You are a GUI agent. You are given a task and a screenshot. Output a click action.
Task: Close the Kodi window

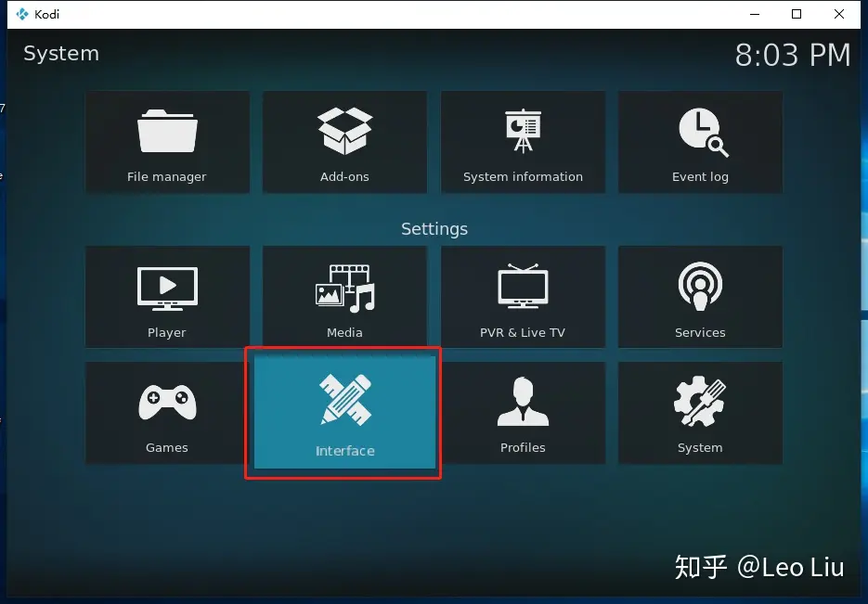coord(839,15)
